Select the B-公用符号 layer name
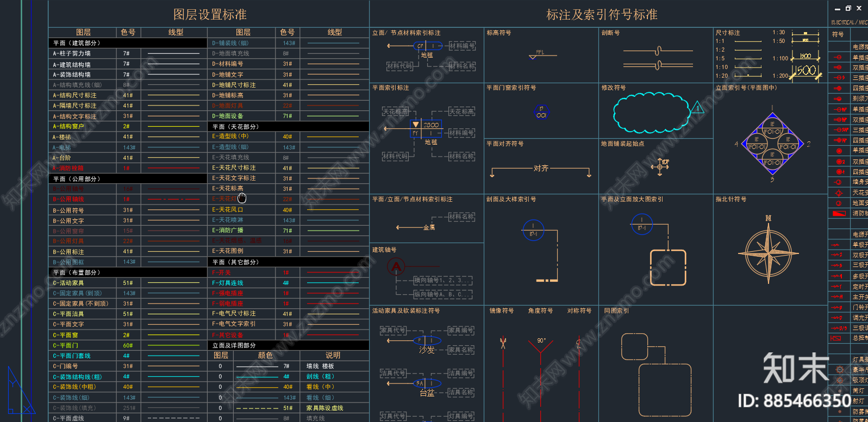The width and height of the screenshot is (868, 422). click(x=68, y=210)
